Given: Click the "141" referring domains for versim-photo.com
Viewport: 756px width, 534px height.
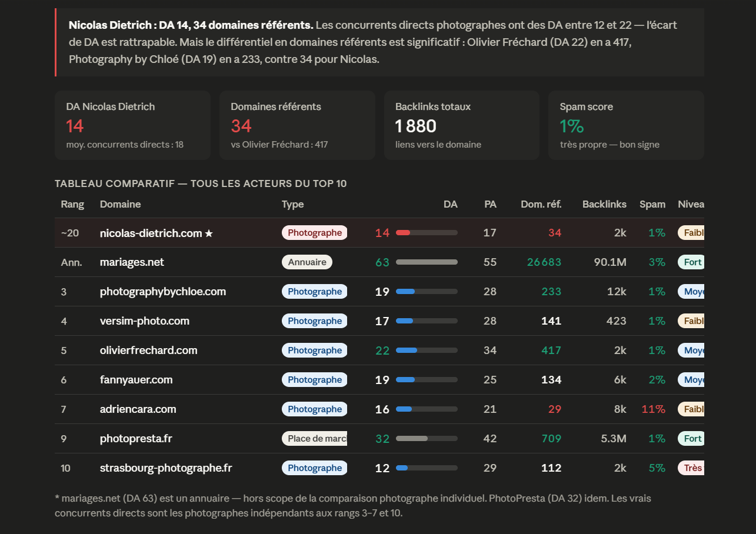Looking at the screenshot, I should 551,321.
